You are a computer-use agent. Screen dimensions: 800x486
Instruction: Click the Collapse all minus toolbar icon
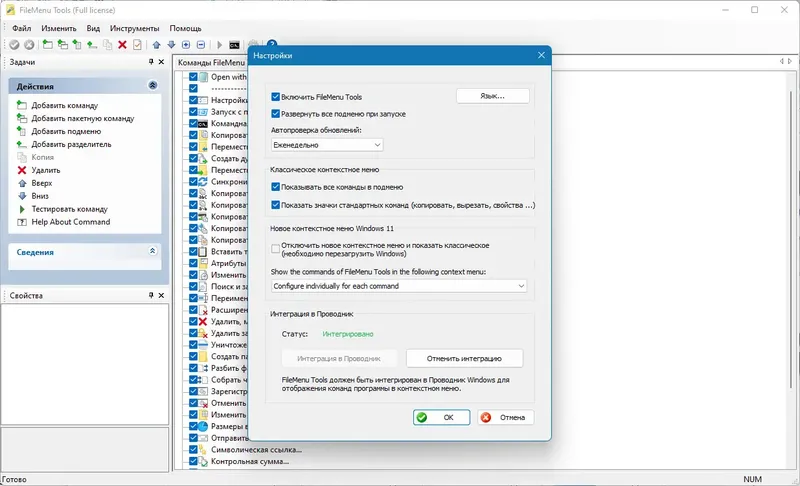point(201,45)
